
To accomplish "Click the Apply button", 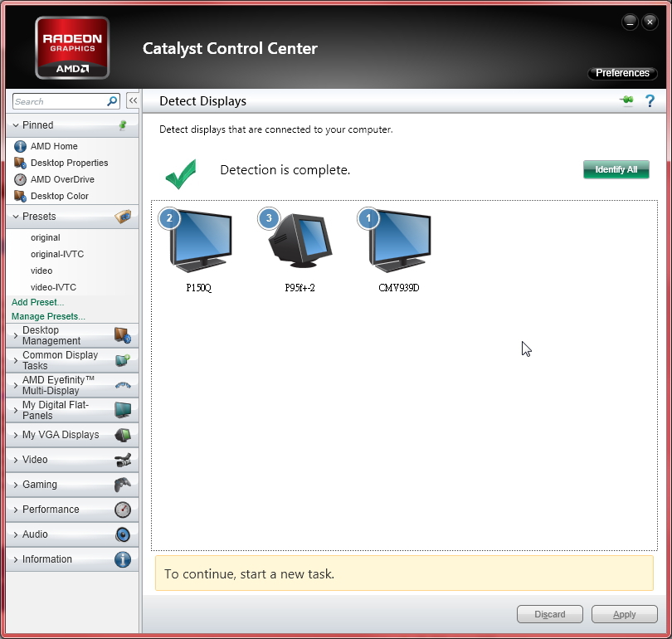I will [625, 614].
